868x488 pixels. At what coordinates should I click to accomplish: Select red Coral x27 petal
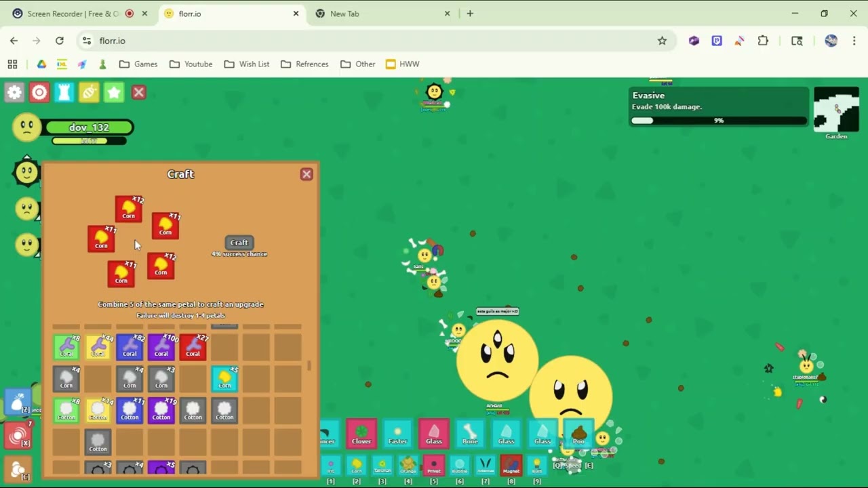coord(193,347)
